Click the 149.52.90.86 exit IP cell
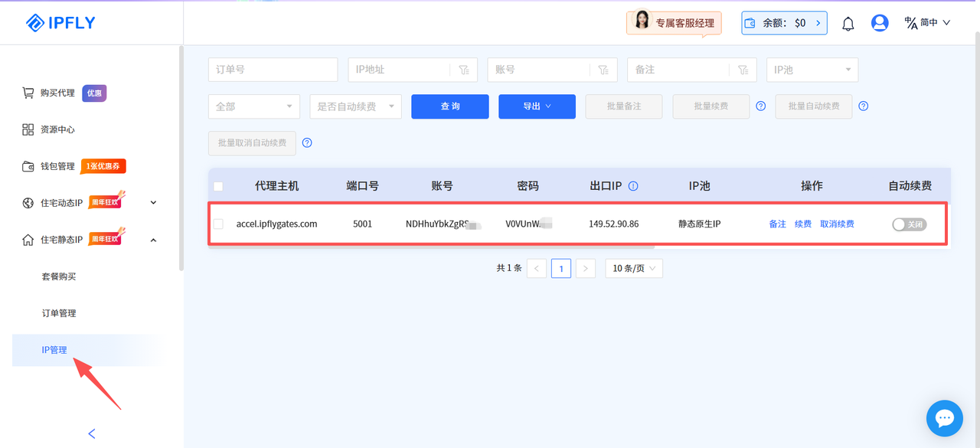Screen dimensions: 980x448 pyautogui.click(x=613, y=224)
